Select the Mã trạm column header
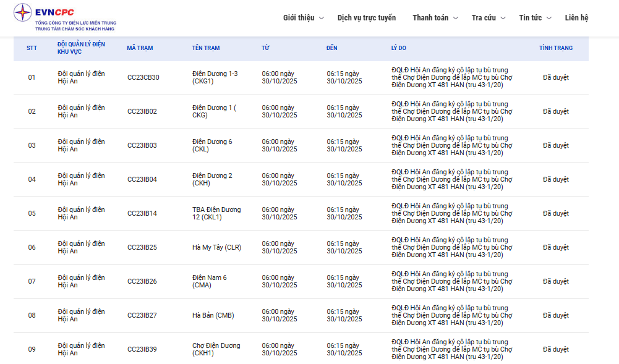Screen dimensions: 619x364 140,48
